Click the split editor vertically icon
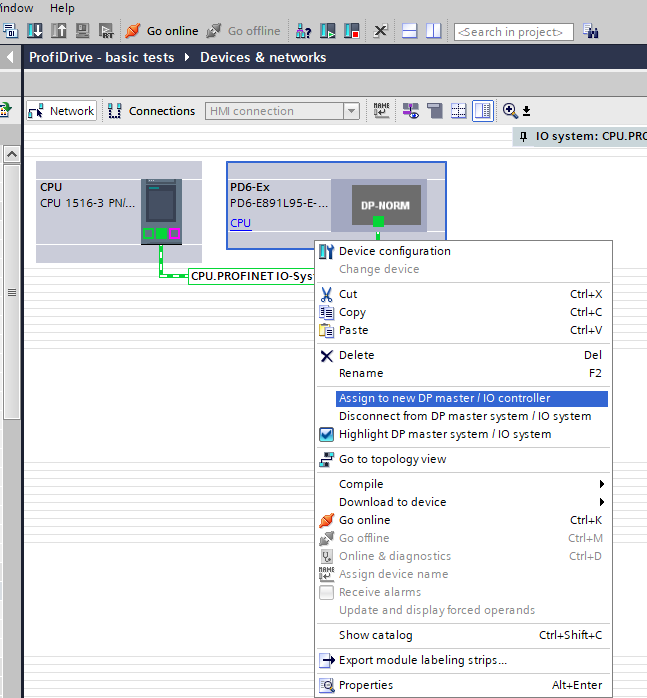This screenshot has height=698, width=647. tap(433, 31)
